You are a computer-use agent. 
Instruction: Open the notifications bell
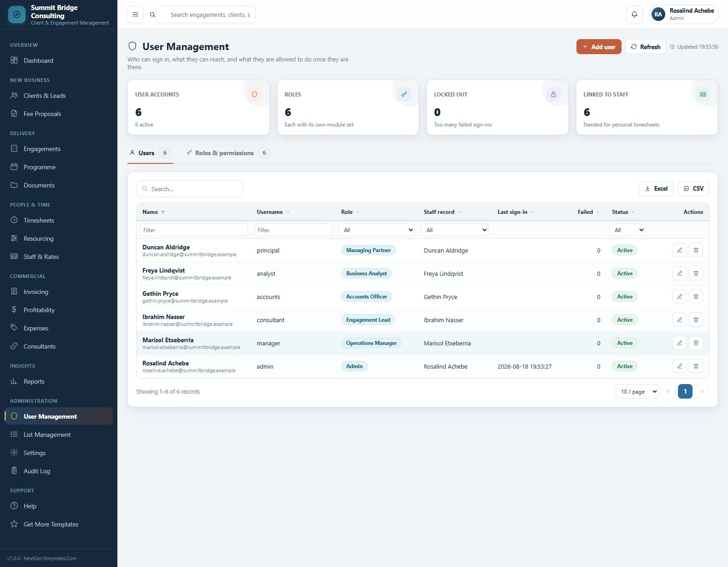pos(634,15)
